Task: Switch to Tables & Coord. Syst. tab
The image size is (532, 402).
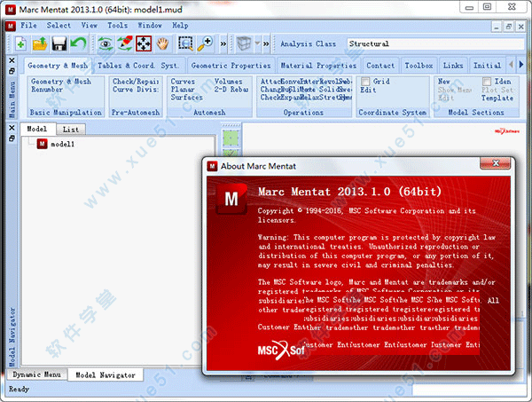Action: click(137, 66)
